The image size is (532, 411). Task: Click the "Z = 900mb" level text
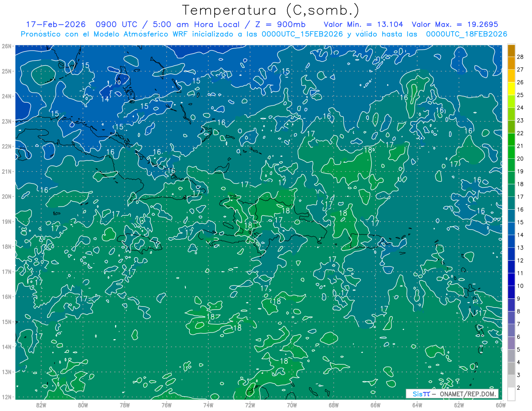pos(280,24)
